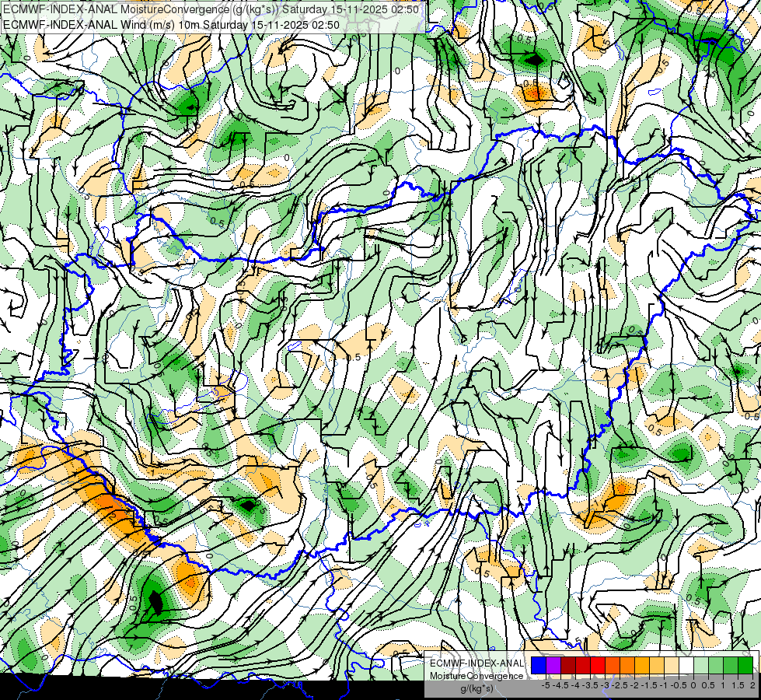The image size is (761, 700).
Task: Click the MoistureConvergence title line at the top
Action: [x=211, y=9]
